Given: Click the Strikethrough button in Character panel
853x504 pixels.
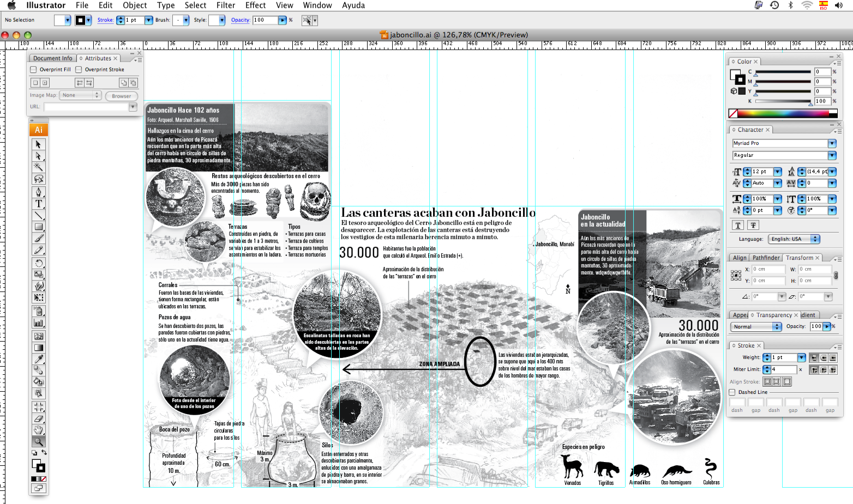Looking at the screenshot, I should coord(753,225).
